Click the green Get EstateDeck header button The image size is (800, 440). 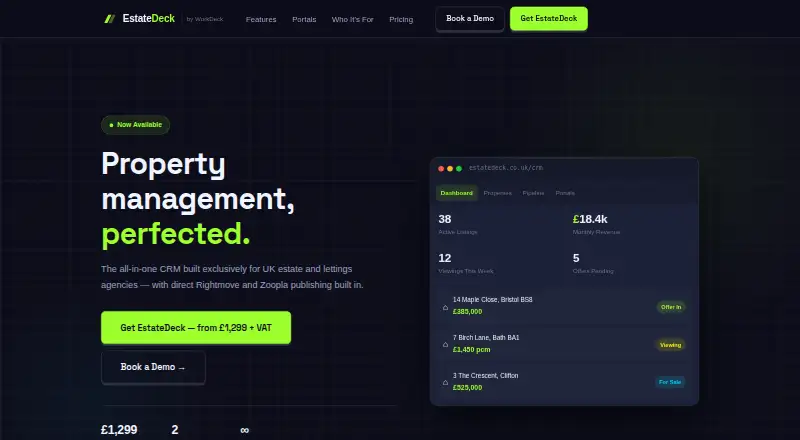(x=548, y=18)
